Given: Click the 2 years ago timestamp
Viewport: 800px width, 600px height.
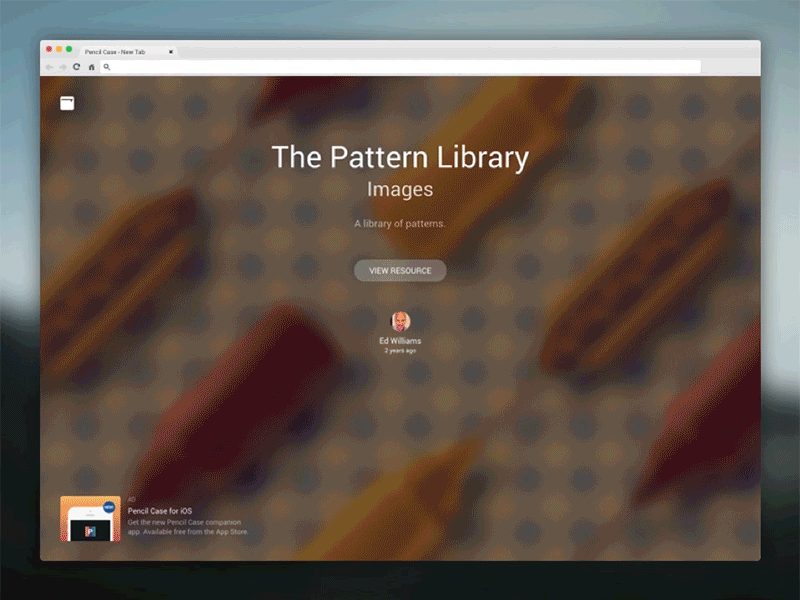Looking at the screenshot, I should point(400,351).
